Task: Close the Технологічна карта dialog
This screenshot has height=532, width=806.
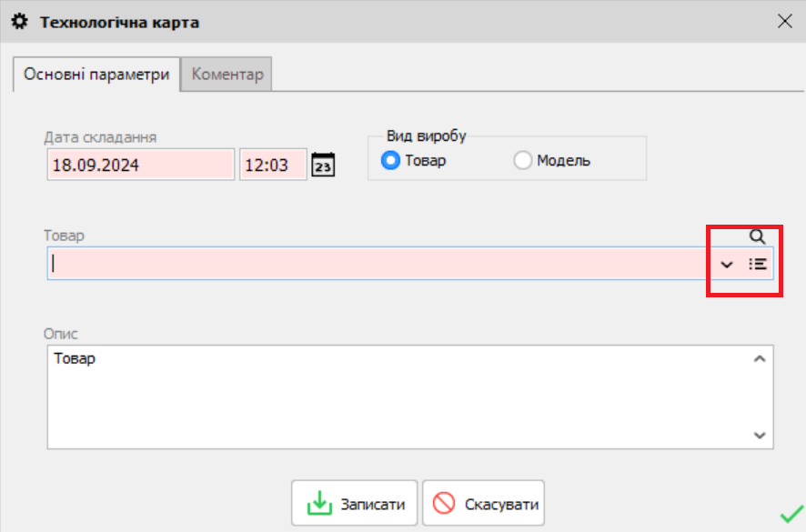Action: [785, 20]
